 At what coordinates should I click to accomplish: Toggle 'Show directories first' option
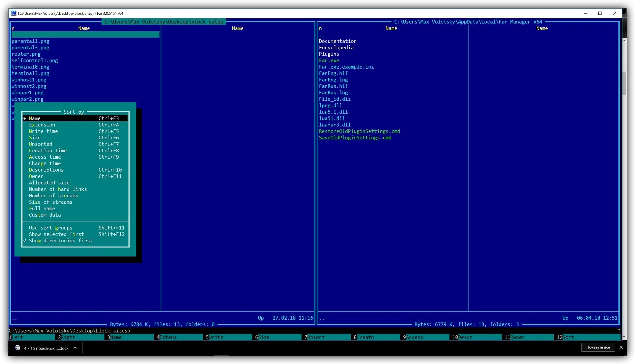pyautogui.click(x=61, y=241)
